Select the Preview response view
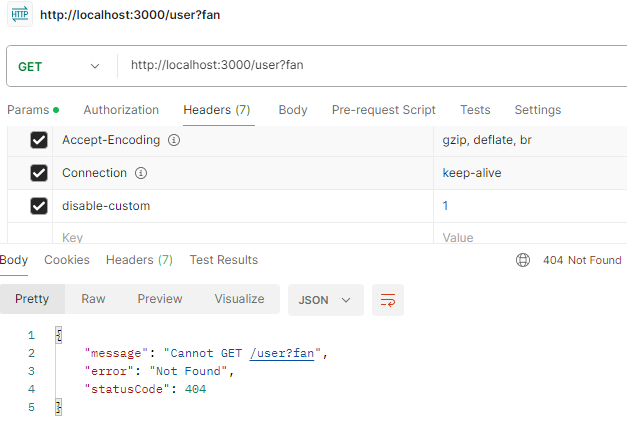627x421 pixels. pos(160,299)
